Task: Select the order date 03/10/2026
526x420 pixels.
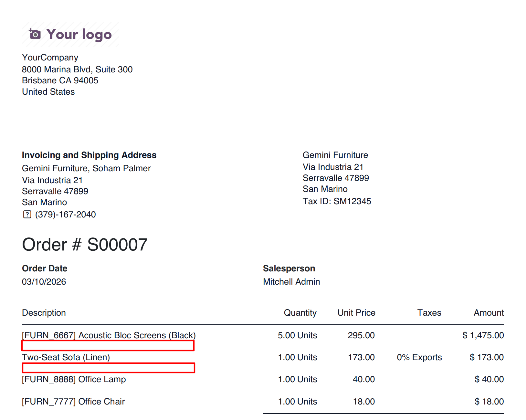Action: pyautogui.click(x=44, y=282)
